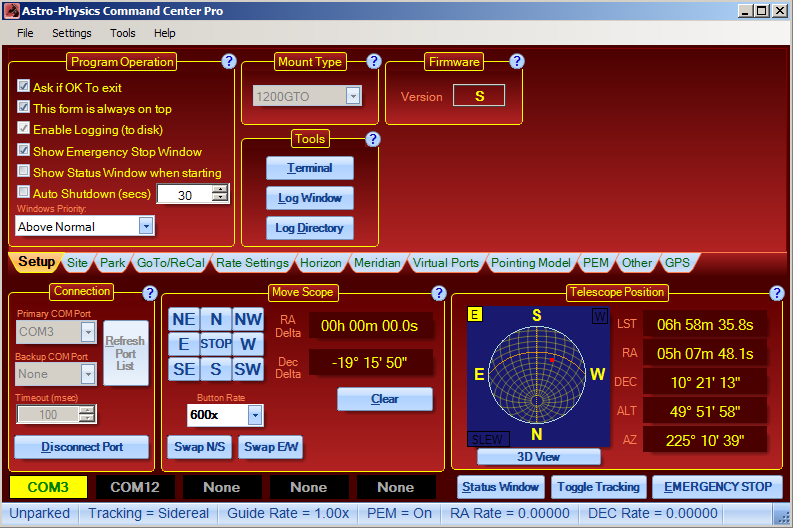
Task: Open help for Move Scope section
Action: point(438,293)
